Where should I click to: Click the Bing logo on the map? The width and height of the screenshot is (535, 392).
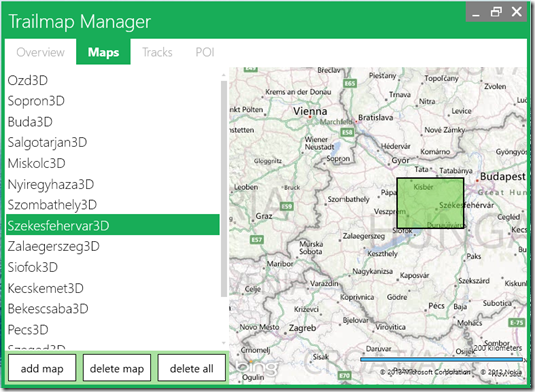257,367
